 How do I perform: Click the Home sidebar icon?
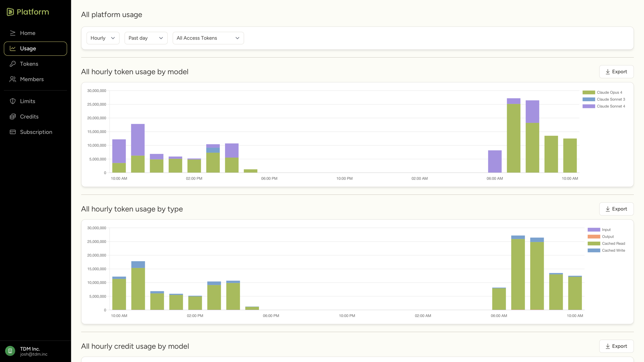pos(13,33)
